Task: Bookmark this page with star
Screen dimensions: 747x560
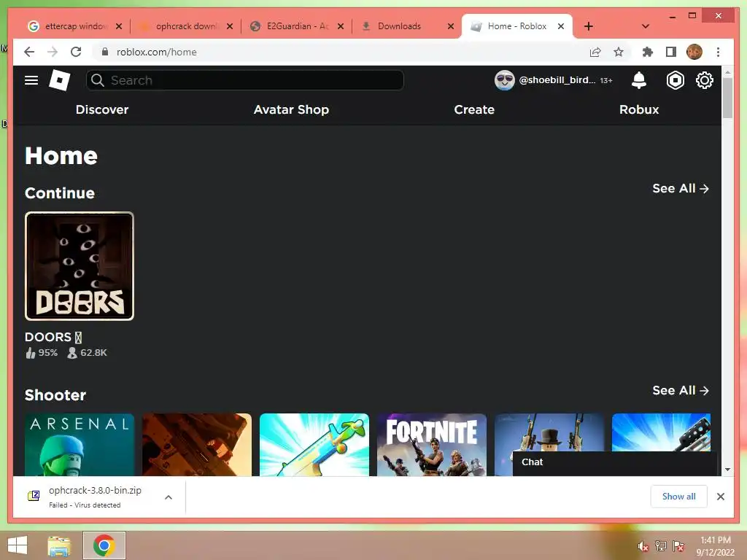Action: click(x=619, y=52)
